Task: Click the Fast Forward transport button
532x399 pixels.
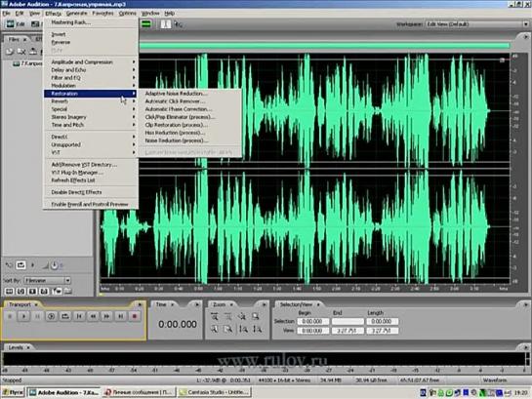Action: 106,316
